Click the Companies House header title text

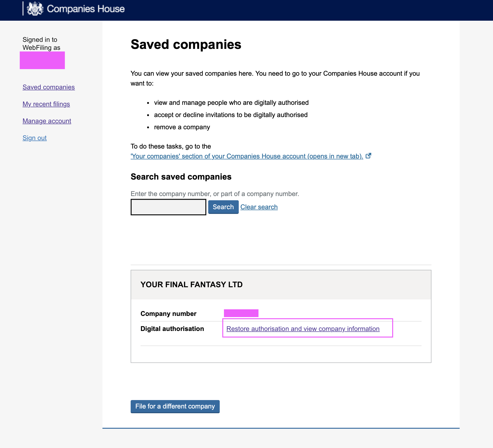(x=86, y=9)
